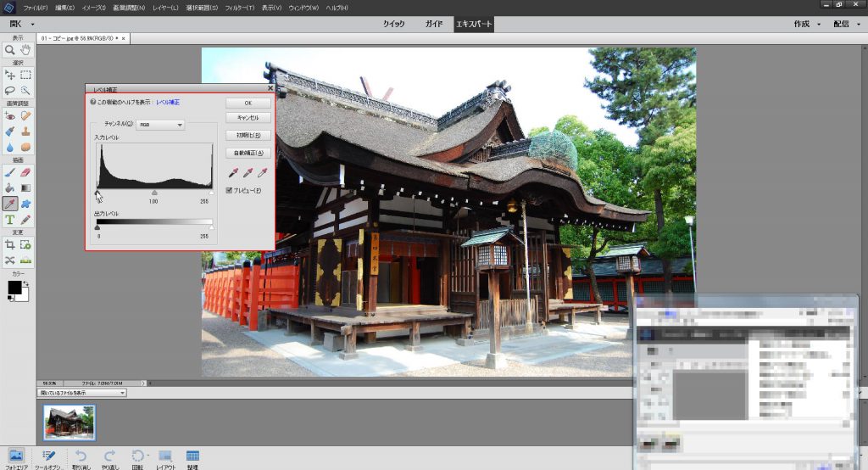
Task: Pick the Lasso selection tool
Action: pos(10,89)
